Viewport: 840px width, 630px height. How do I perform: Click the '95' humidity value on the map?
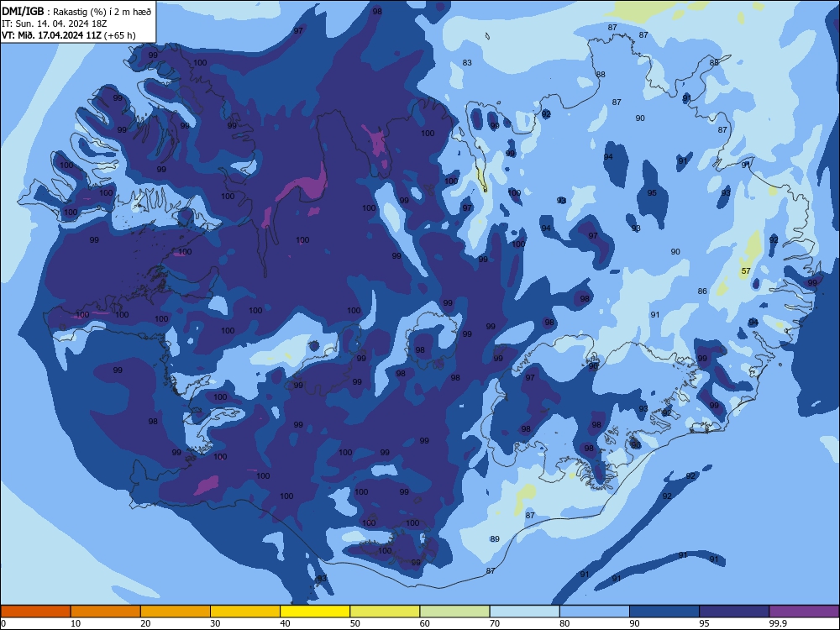652,193
